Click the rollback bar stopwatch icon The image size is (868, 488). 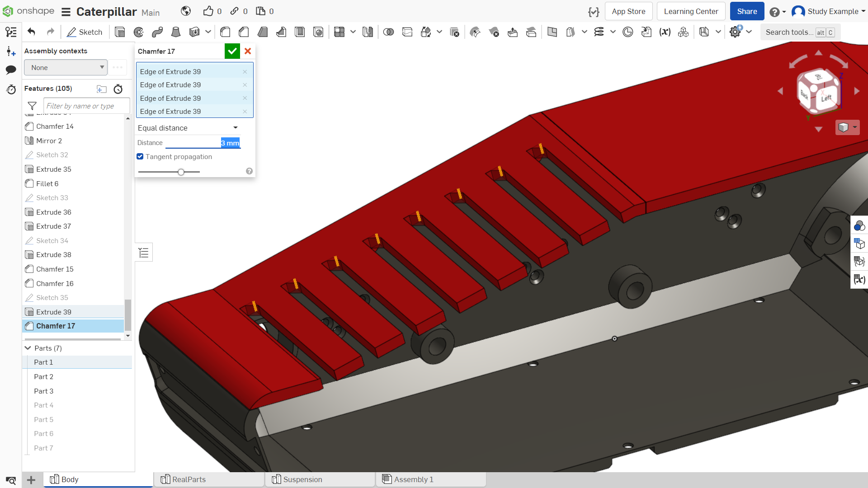(118, 89)
